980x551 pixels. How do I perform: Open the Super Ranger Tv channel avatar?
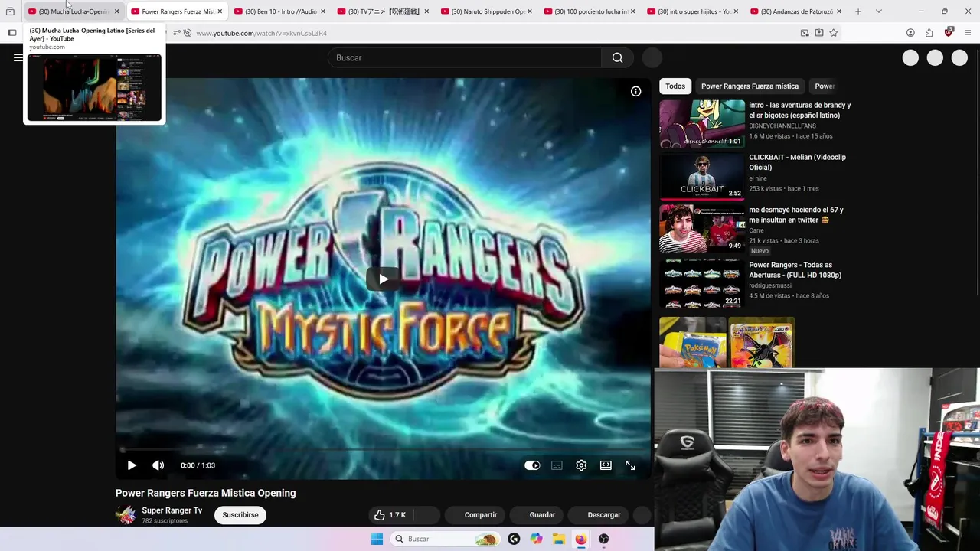126,515
